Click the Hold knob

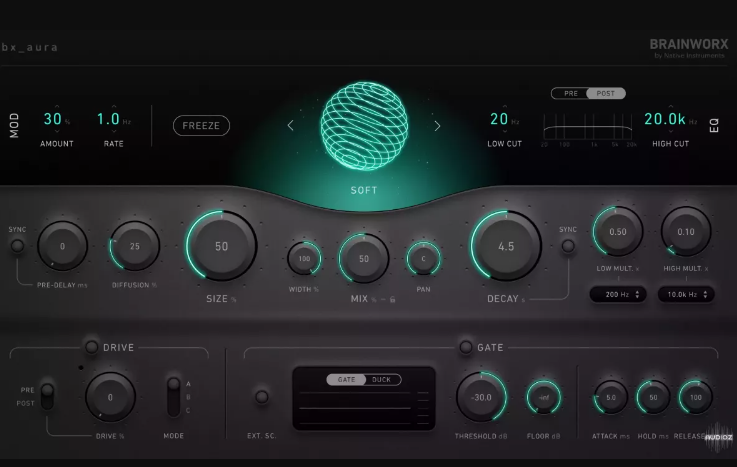[653, 397]
